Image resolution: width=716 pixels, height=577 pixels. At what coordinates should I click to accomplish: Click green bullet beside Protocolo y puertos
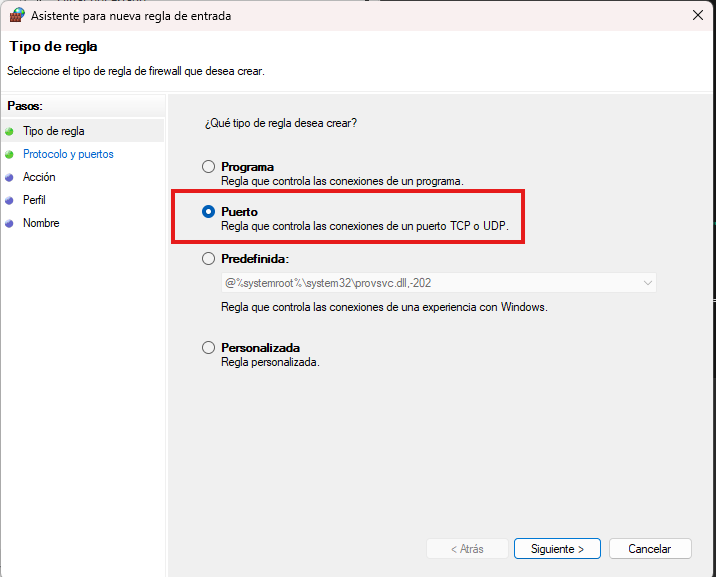point(10,155)
